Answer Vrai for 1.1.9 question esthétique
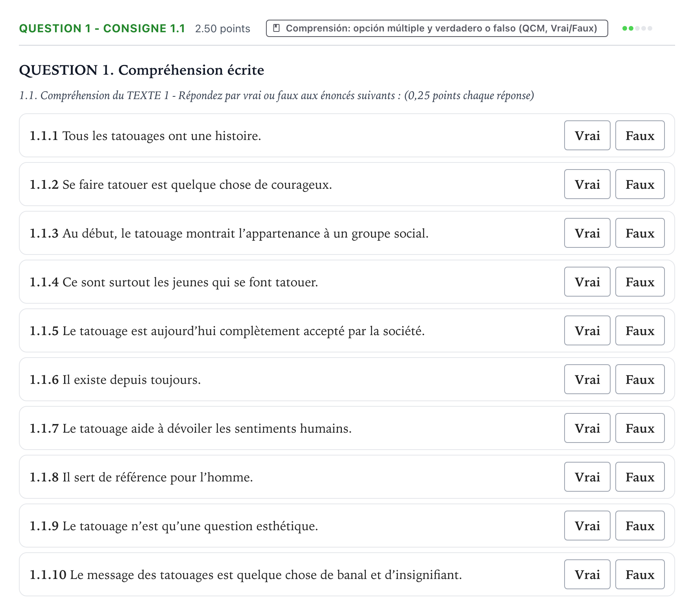The height and width of the screenshot is (616, 694). pyautogui.click(x=587, y=526)
